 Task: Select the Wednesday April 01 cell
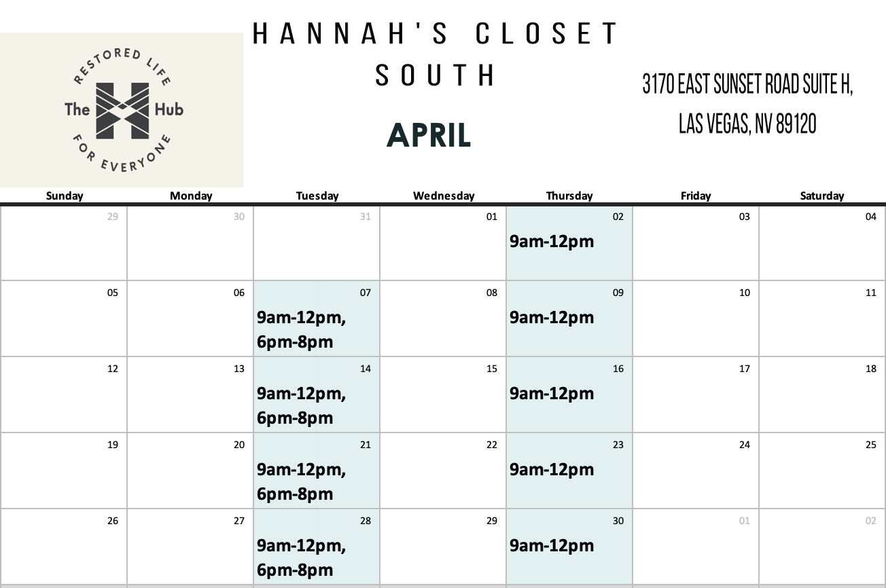pos(443,243)
